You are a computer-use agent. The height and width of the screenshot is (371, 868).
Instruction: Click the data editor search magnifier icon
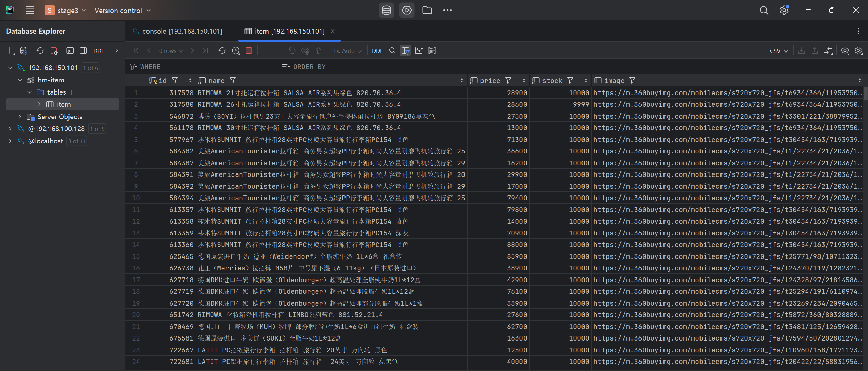(x=392, y=51)
